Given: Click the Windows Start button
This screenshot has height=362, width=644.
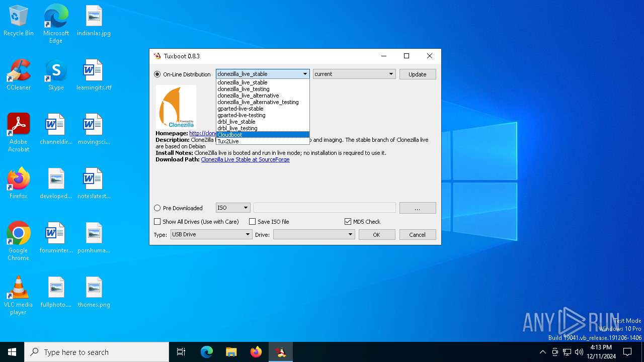Looking at the screenshot, I should (x=12, y=352).
